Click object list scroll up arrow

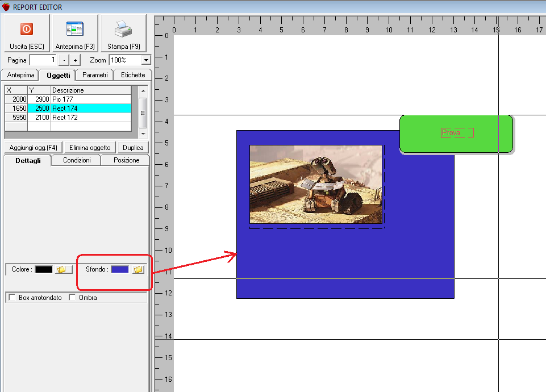point(143,90)
